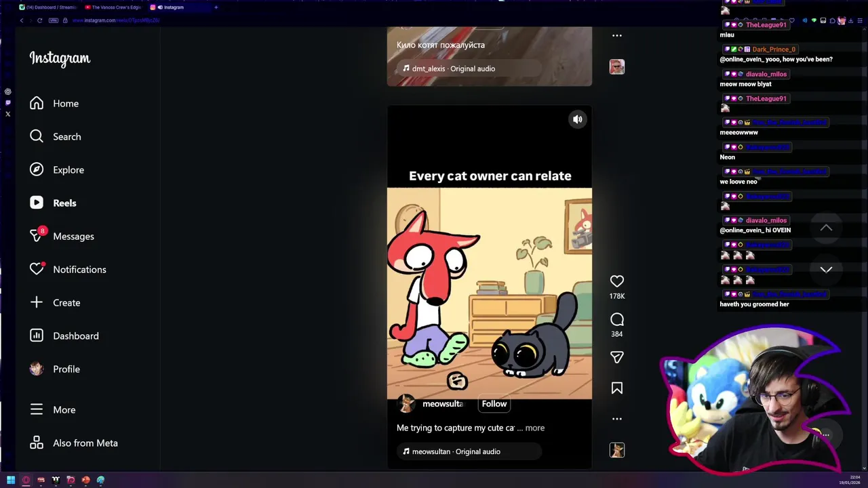868x488 pixels.
Task: Click 'Every cat owner can relate' caption
Action: pyautogui.click(x=490, y=176)
